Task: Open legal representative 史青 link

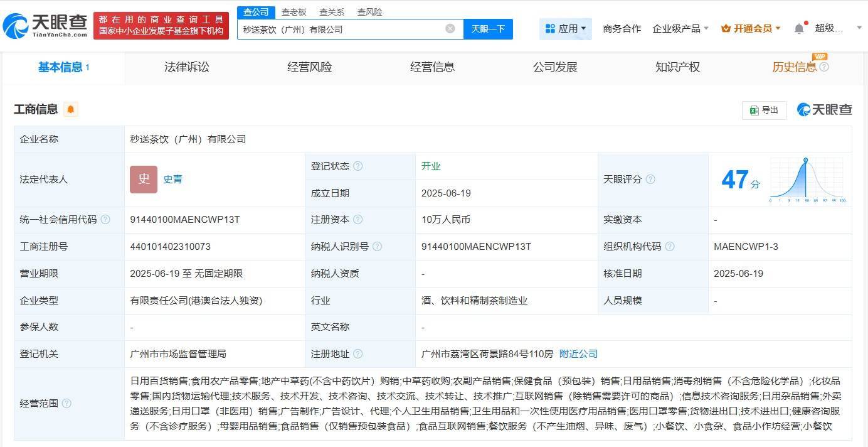Action: 173,180
